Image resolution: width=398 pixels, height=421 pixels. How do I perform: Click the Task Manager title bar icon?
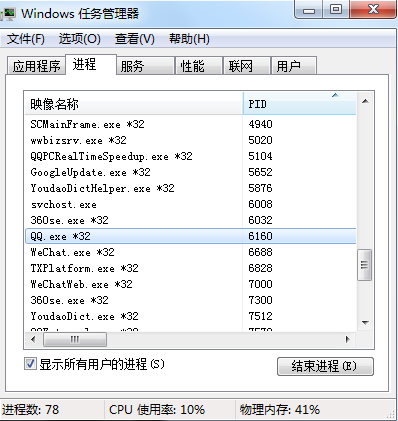click(x=8, y=14)
